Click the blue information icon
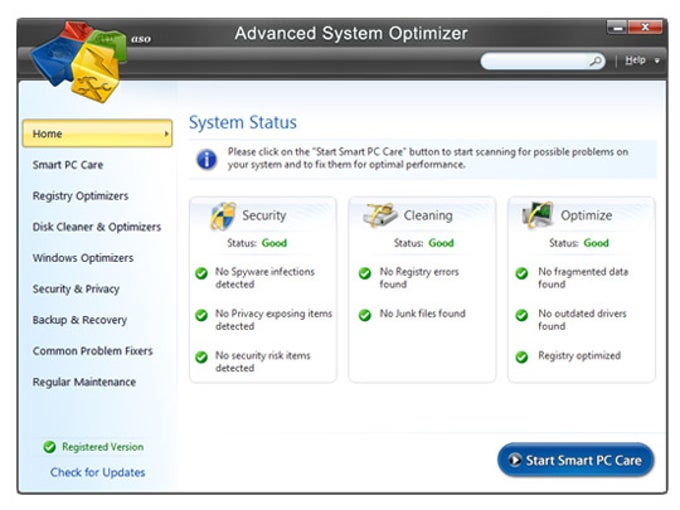This screenshot has width=680, height=510. pyautogui.click(x=206, y=159)
